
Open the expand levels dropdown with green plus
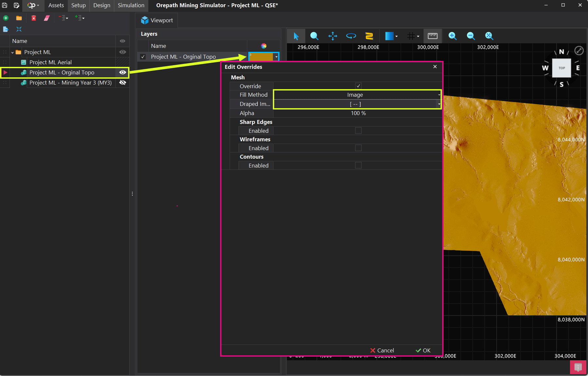click(x=80, y=18)
